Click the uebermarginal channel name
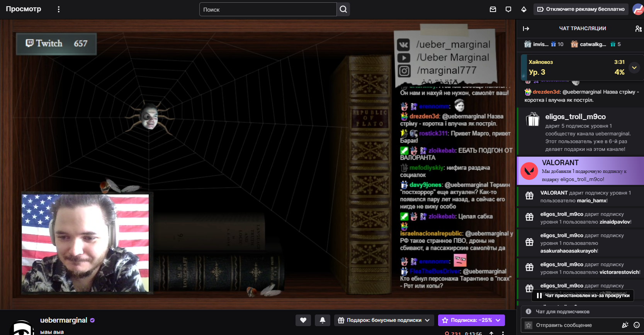 pyautogui.click(x=64, y=320)
